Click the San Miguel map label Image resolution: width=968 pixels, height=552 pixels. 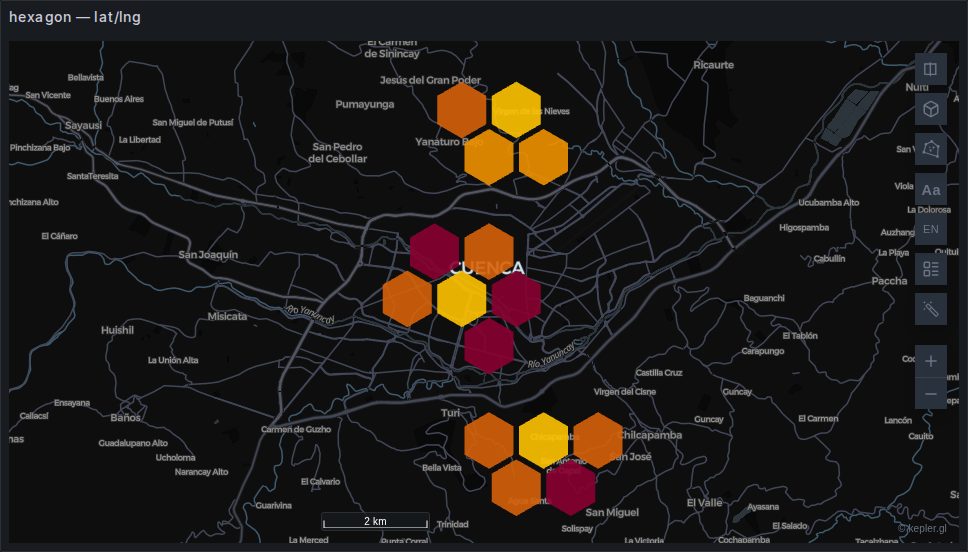pyautogui.click(x=612, y=512)
